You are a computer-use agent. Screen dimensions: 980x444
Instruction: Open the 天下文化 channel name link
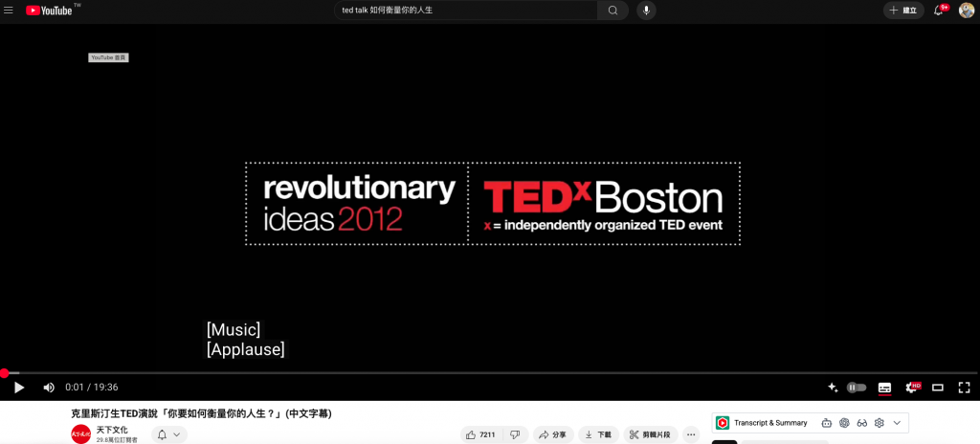(112, 430)
